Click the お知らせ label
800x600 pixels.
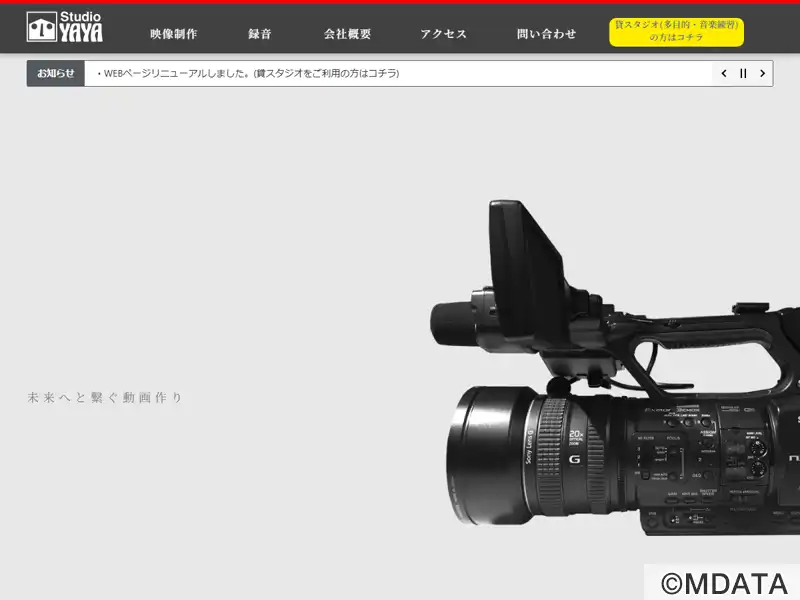click(x=56, y=73)
